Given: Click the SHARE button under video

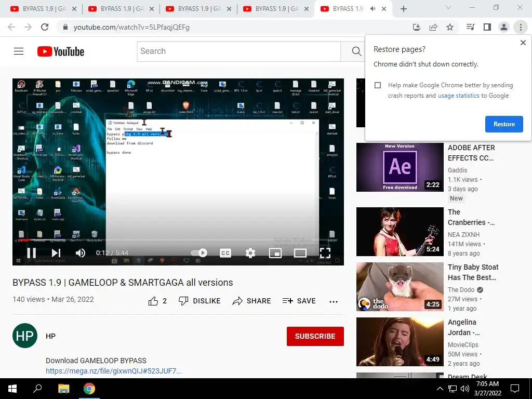Looking at the screenshot, I should pos(251,301).
